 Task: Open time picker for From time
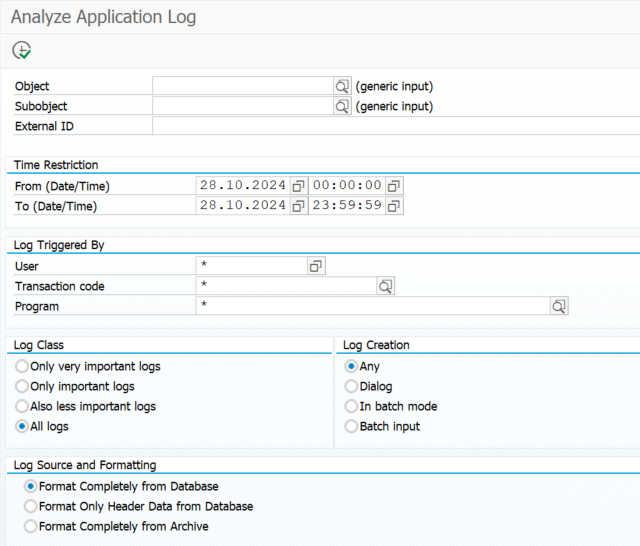(x=394, y=186)
